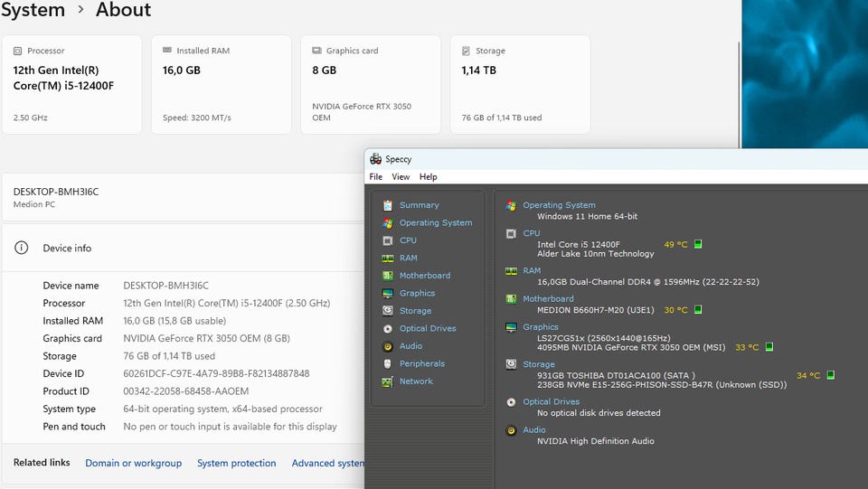Select Storage label in the Speccy sidebar

(x=415, y=311)
